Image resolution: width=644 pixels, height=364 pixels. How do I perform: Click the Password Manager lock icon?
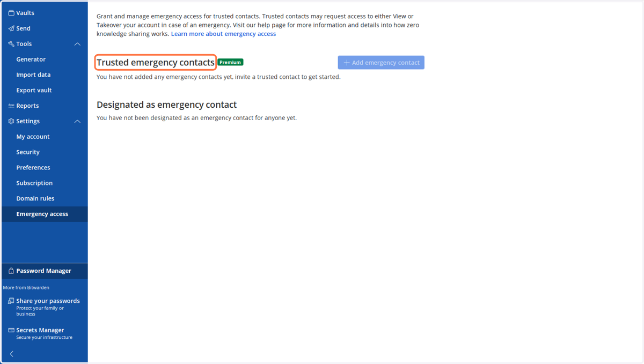[x=11, y=271]
